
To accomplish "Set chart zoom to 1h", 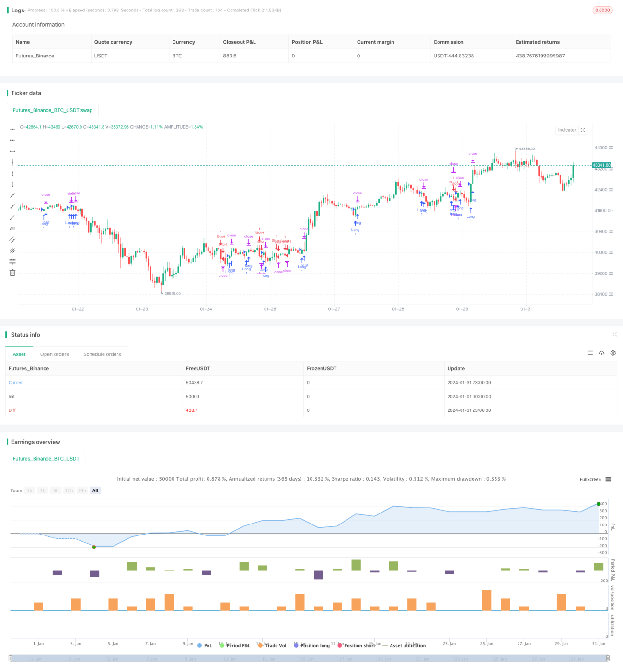I will click(30, 490).
